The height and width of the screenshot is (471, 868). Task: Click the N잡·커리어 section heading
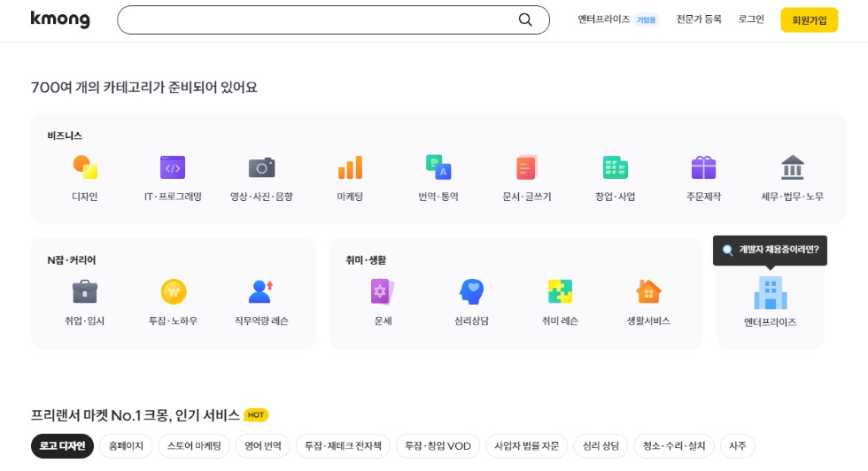coord(72,260)
